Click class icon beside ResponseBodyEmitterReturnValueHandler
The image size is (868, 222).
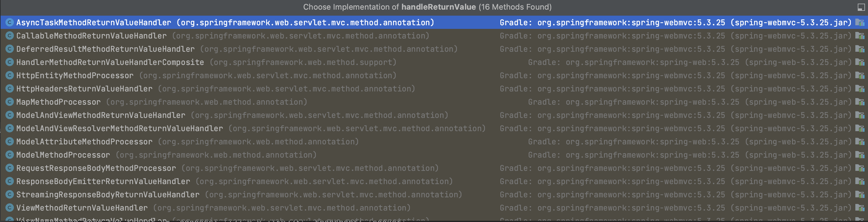(x=10, y=181)
